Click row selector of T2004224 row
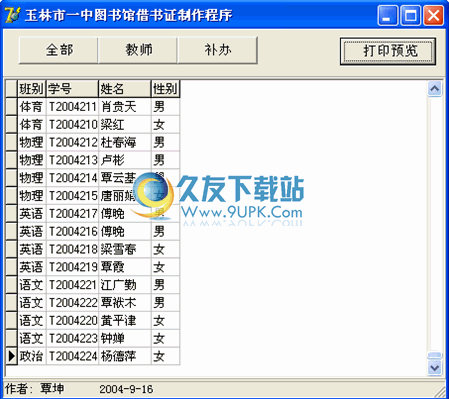The image size is (449, 399). (x=12, y=356)
